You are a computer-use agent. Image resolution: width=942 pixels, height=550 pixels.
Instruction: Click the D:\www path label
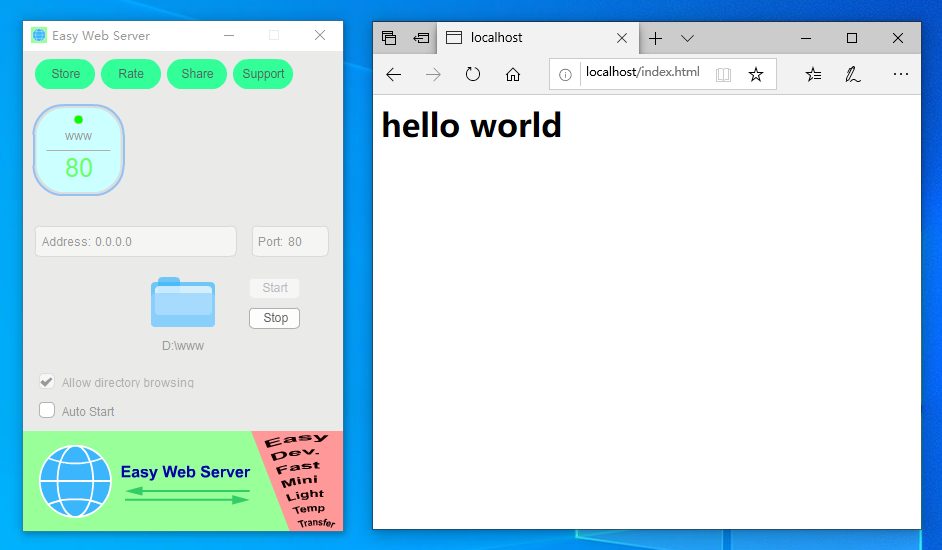183,346
